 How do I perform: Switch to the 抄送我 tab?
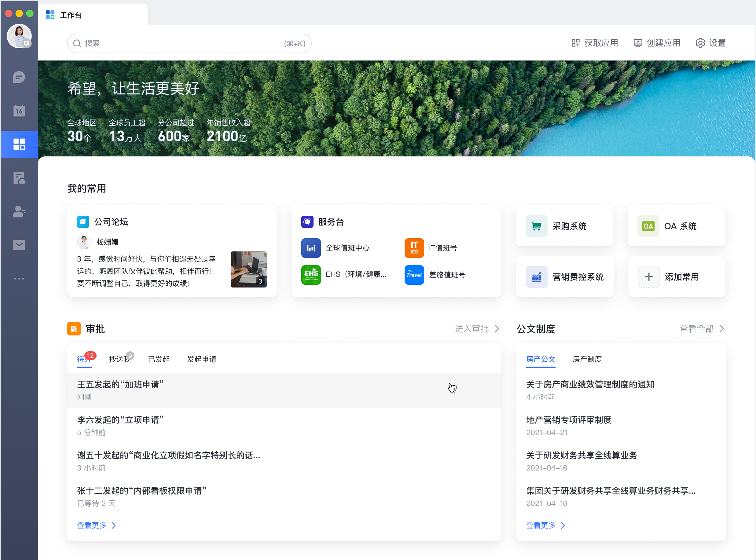coord(119,359)
